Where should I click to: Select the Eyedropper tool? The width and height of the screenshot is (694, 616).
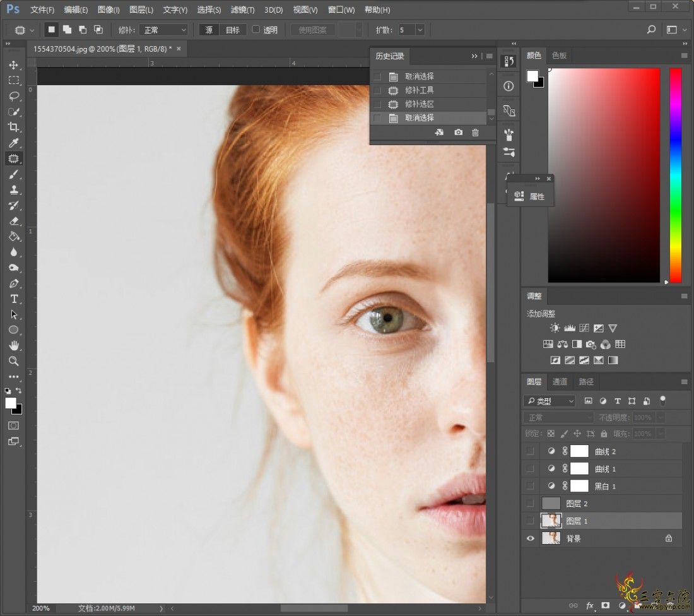click(x=14, y=143)
